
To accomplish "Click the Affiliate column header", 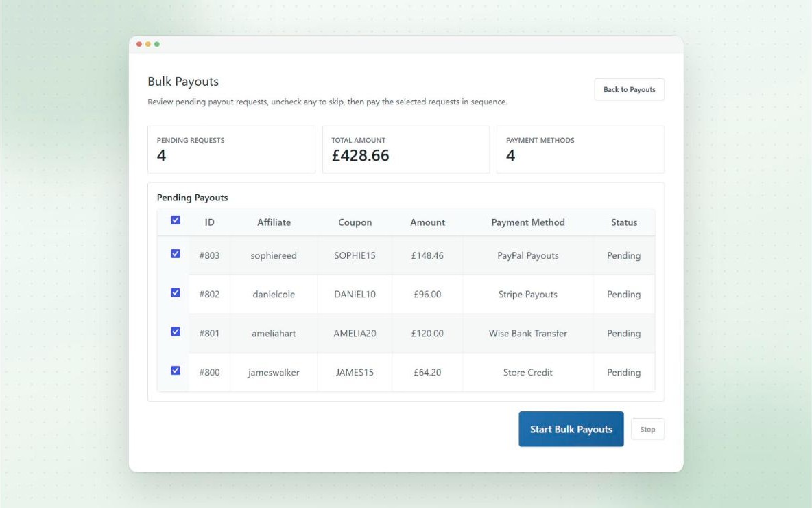I will pyautogui.click(x=274, y=222).
